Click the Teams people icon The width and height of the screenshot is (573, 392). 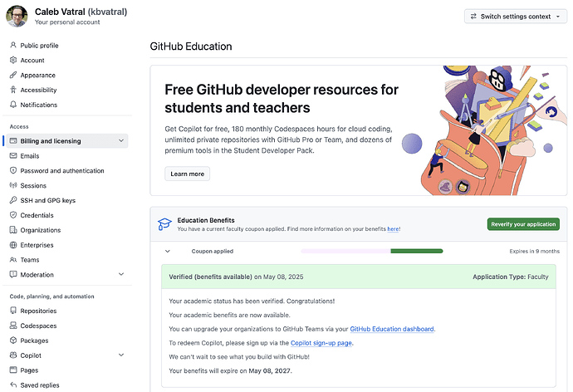click(x=13, y=260)
